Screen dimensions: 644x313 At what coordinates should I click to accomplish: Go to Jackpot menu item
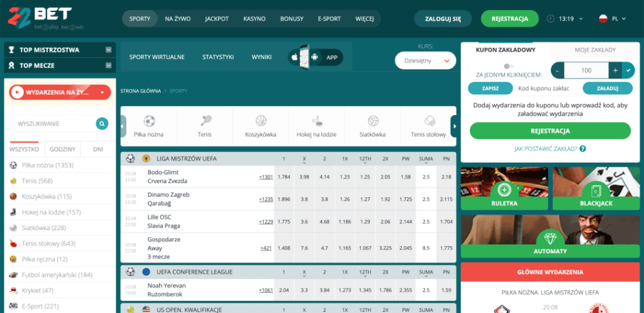click(217, 18)
